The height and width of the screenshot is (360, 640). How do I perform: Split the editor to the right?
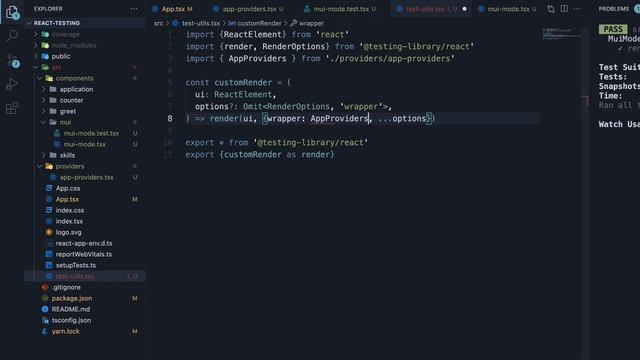564,9
